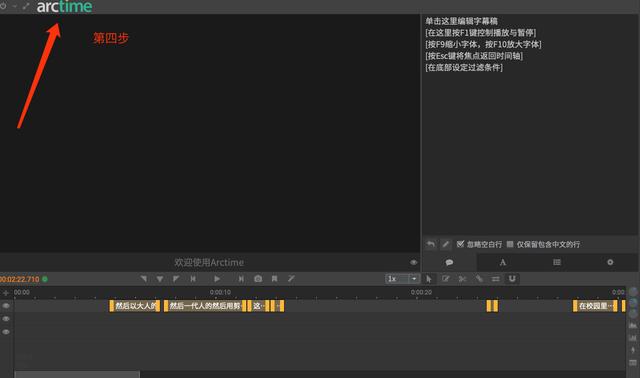Click the swap arrows tool icon
Viewport: 640px width, 378px height.
click(x=496, y=279)
